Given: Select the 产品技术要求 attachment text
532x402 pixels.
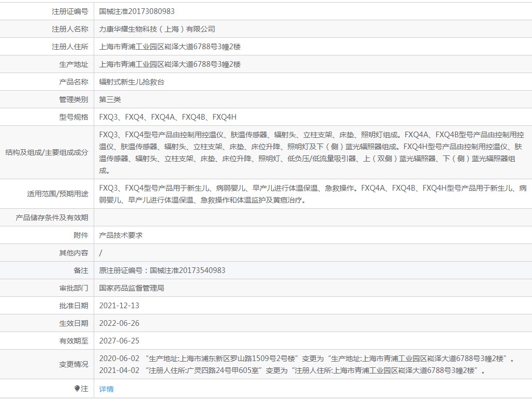Looking at the screenshot, I should tap(121, 235).
